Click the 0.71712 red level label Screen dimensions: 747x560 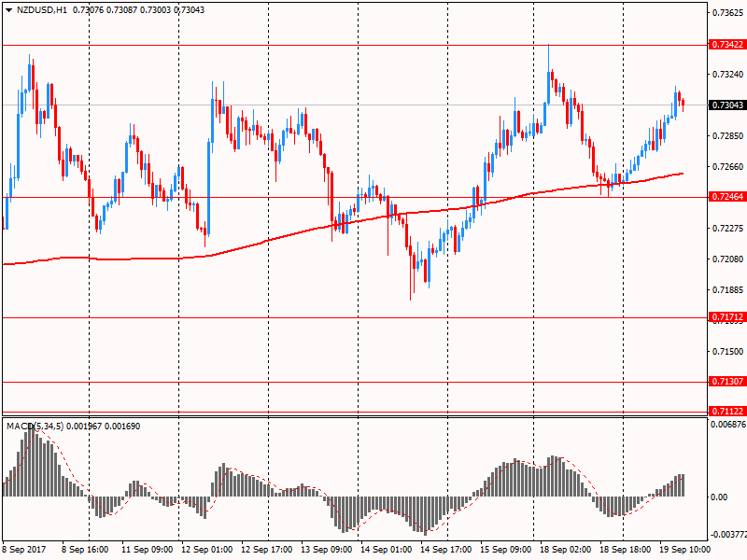coord(727,317)
